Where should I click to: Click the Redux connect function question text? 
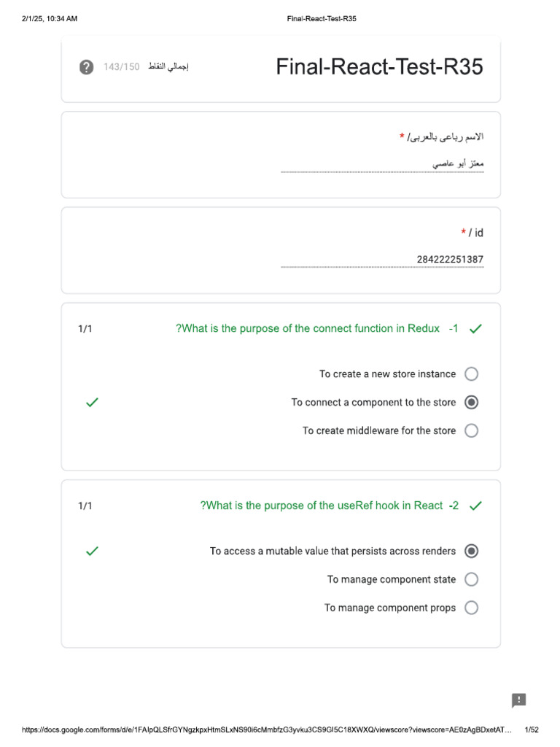click(308, 329)
